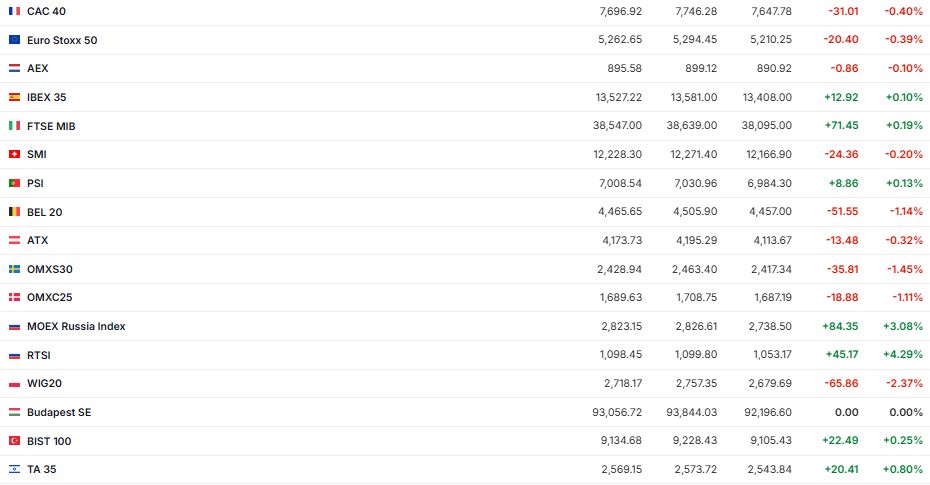
Task: Click the Spain flag icon beside IBEX 35
Action: [x=14, y=97]
